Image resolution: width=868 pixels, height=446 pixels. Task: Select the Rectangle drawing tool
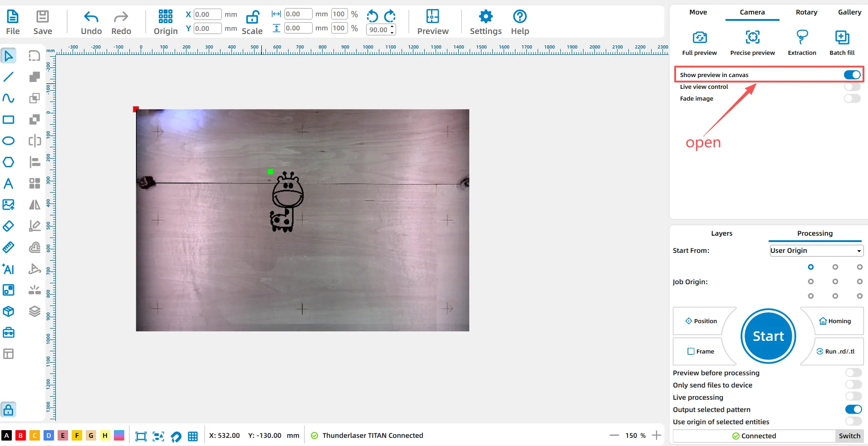click(x=8, y=120)
